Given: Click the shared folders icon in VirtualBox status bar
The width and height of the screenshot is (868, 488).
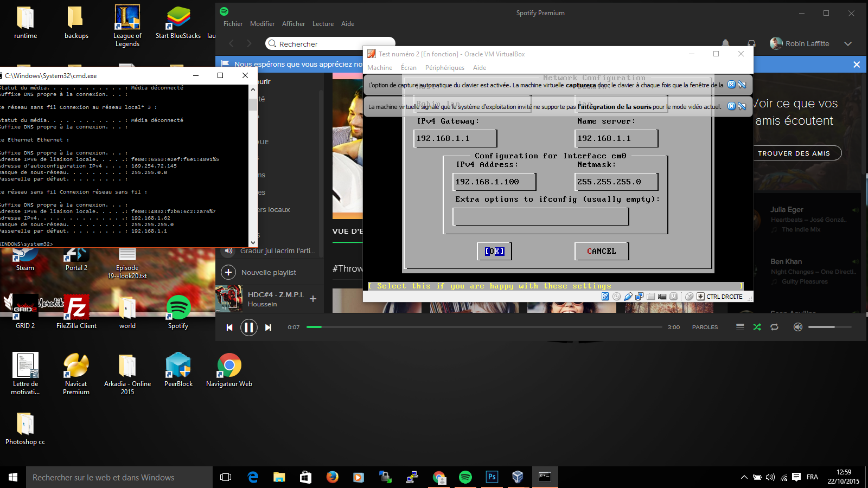Looking at the screenshot, I should click(651, 297).
